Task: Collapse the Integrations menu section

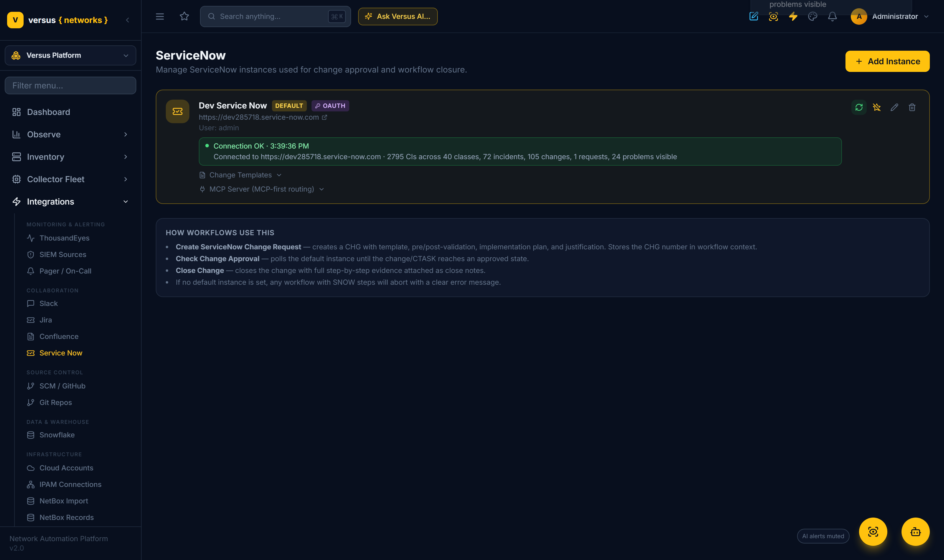Action: 71,202
